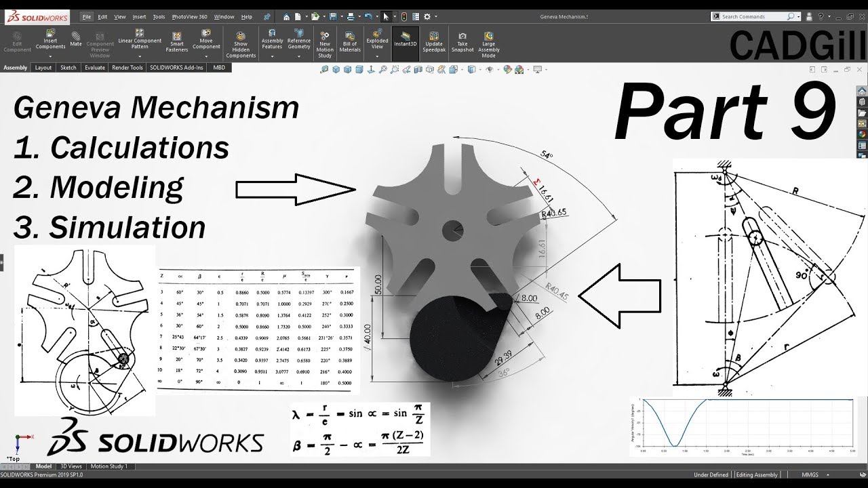
Task: Click the Undo icon
Action: (x=368, y=16)
